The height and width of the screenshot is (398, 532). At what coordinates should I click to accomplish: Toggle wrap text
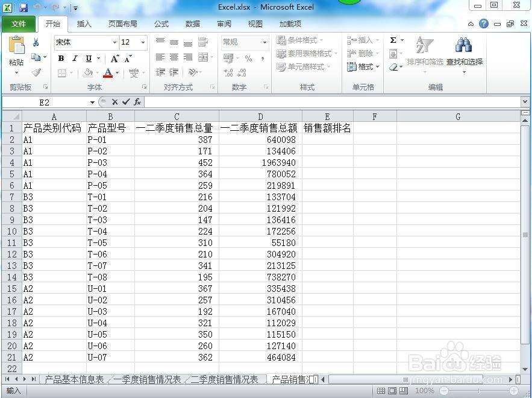[x=203, y=42]
